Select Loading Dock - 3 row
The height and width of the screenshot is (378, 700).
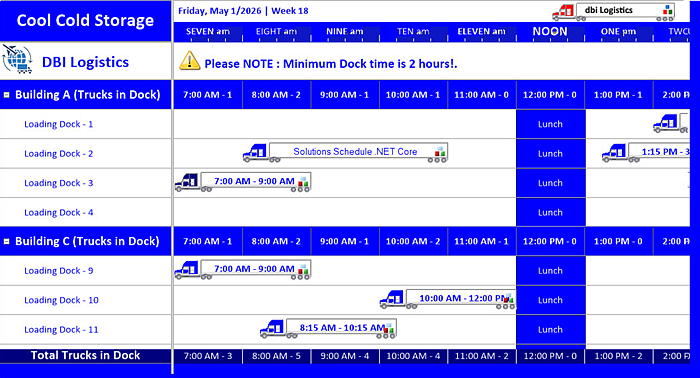click(x=86, y=183)
